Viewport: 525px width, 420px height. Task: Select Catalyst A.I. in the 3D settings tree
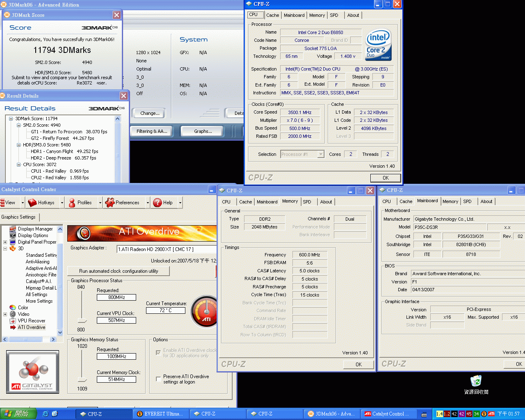point(39,281)
